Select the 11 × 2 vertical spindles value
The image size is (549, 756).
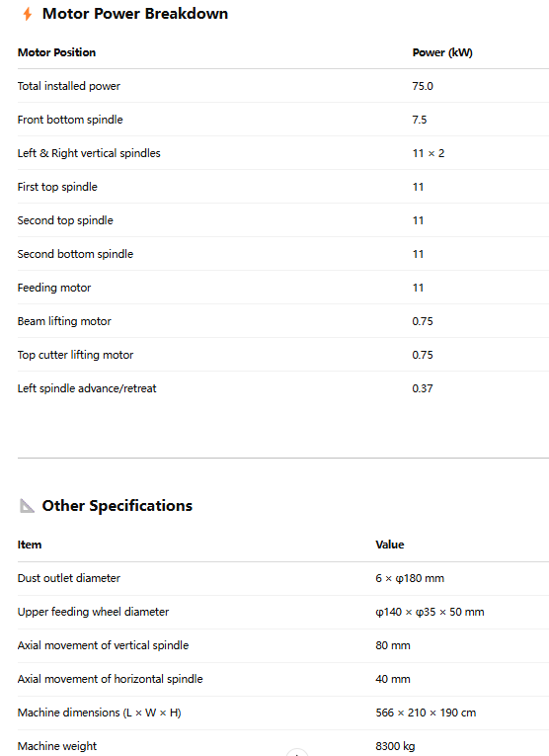429,153
